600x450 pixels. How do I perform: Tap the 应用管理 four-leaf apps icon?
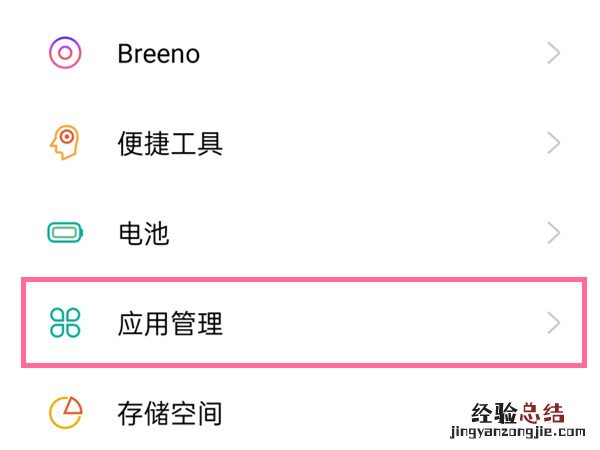(65, 323)
